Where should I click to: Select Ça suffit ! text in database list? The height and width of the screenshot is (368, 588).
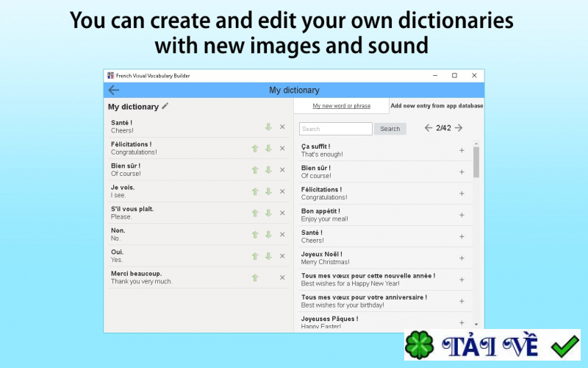[x=315, y=146]
